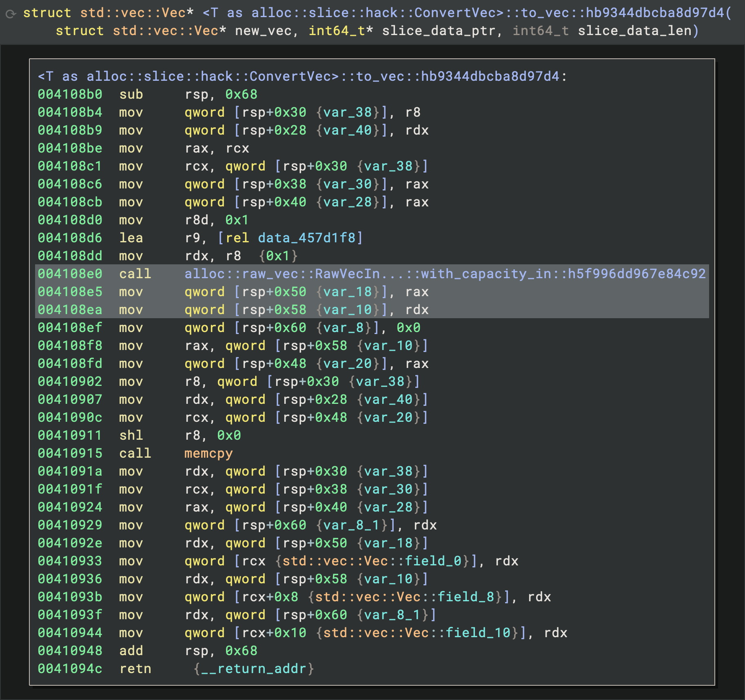Click the slice_data_ptr parameter name
This screenshot has height=700, width=745.
[438, 31]
